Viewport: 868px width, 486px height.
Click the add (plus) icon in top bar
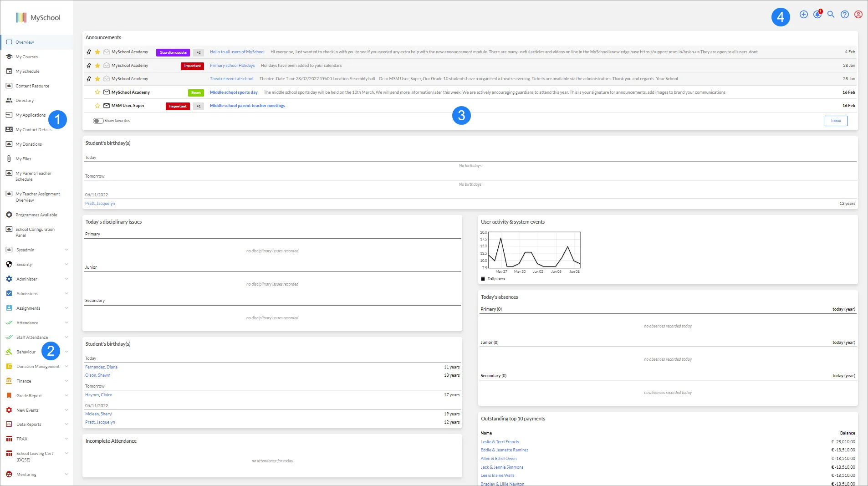pyautogui.click(x=804, y=15)
